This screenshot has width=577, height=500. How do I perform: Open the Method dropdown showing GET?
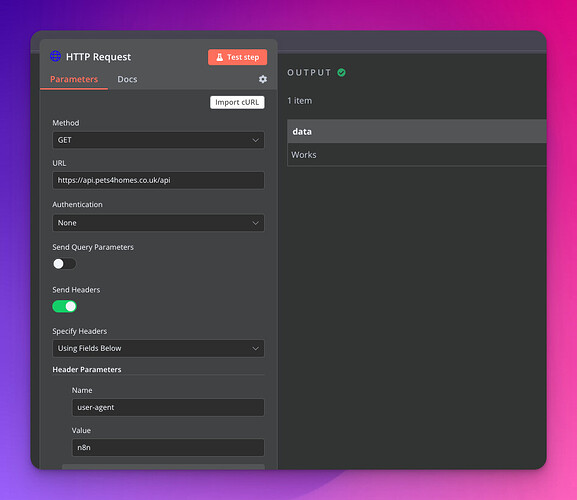pyautogui.click(x=158, y=140)
